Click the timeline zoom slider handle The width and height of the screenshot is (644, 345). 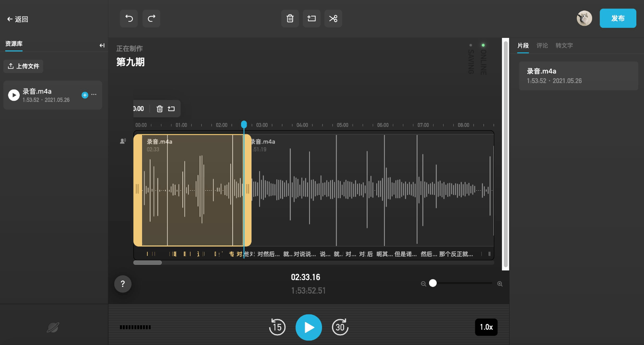(x=433, y=283)
